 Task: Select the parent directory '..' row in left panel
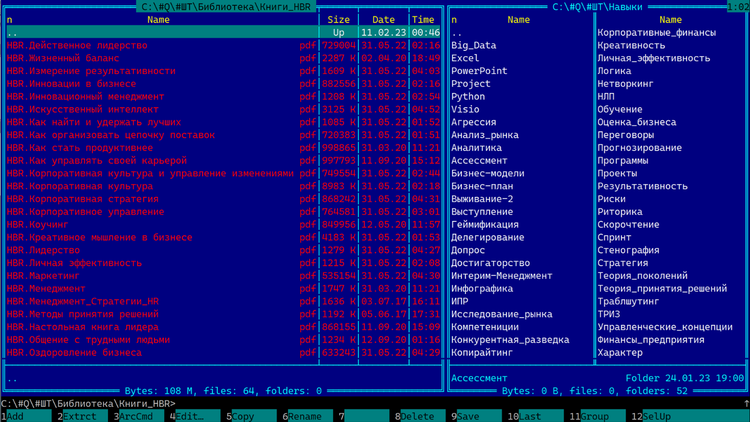[x=223, y=33]
